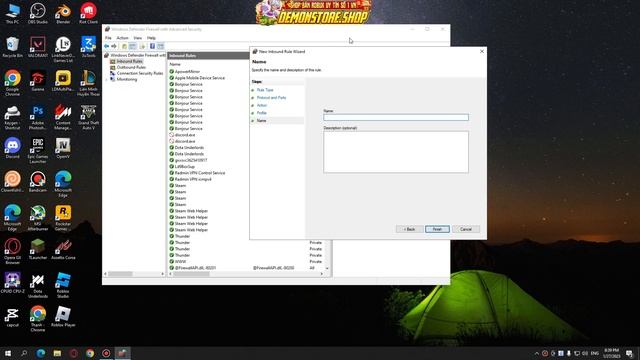Open the CapCut desktop shortcut
The height and width of the screenshot is (360, 640).
[13, 316]
